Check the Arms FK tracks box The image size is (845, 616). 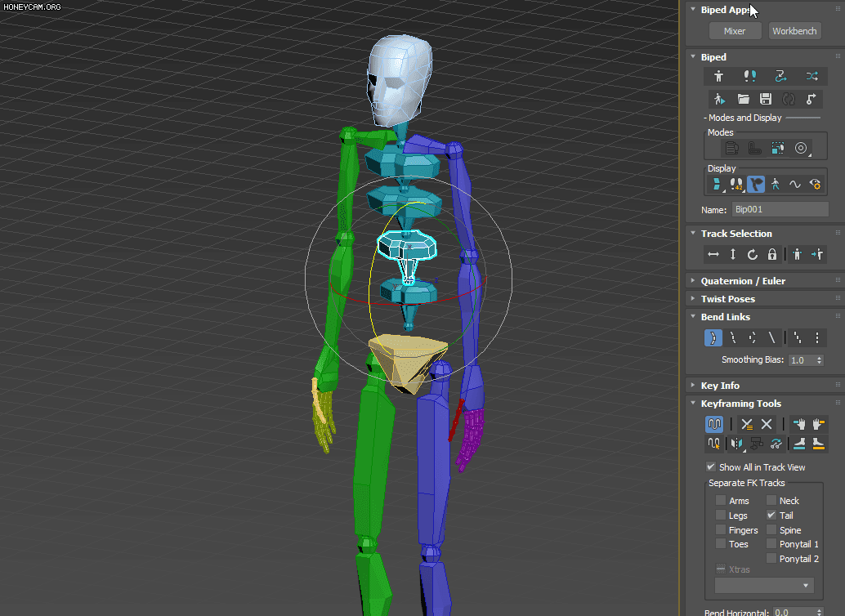point(721,500)
